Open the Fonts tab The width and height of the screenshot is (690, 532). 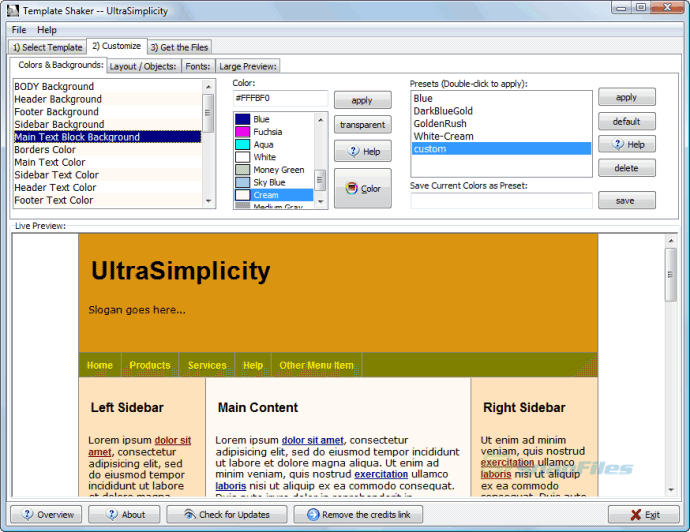click(x=198, y=66)
